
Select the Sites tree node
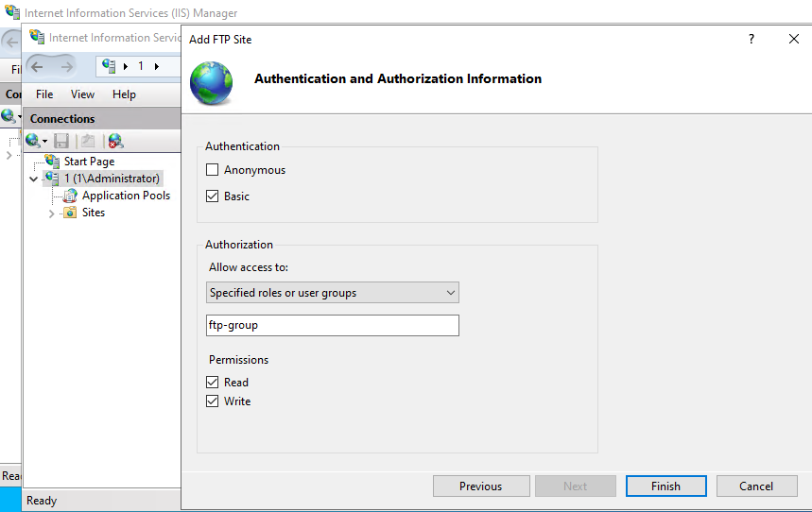coord(94,213)
